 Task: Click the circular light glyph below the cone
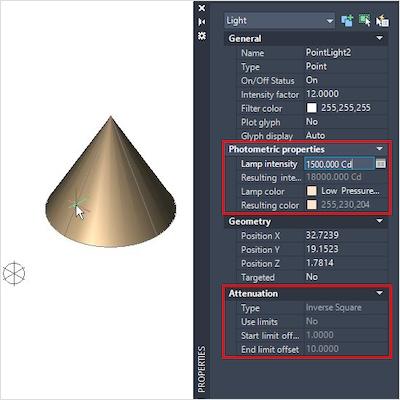coord(14,274)
